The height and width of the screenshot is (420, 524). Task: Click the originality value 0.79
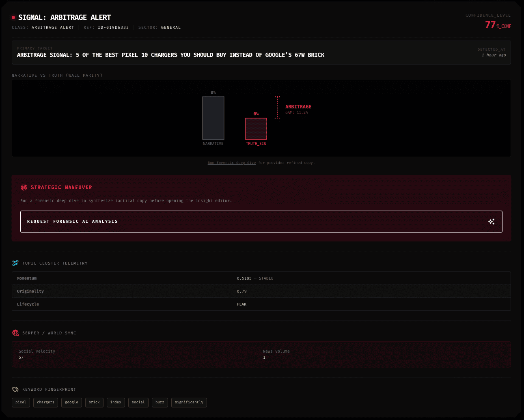(242, 291)
